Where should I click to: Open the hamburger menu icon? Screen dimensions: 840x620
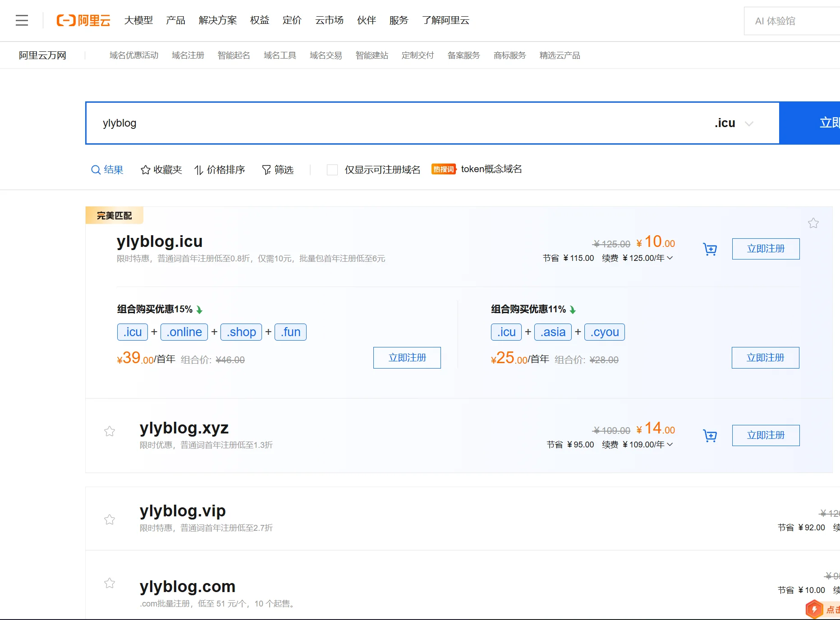click(22, 20)
